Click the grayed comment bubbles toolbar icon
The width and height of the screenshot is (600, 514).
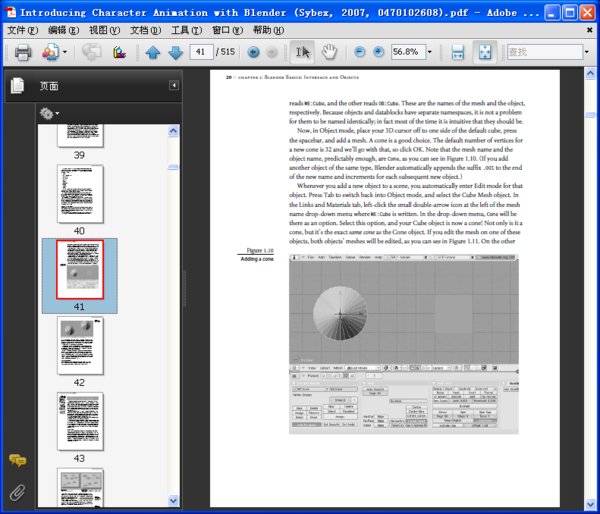91,52
